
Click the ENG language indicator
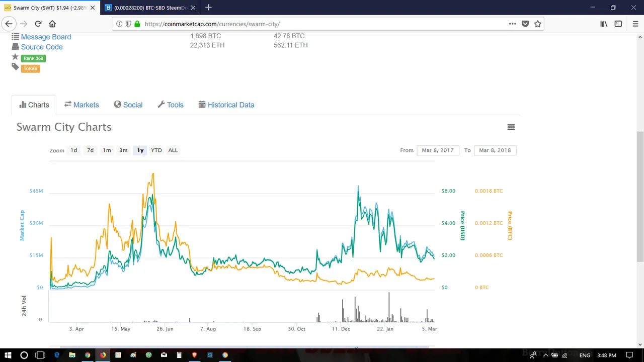tap(585, 355)
